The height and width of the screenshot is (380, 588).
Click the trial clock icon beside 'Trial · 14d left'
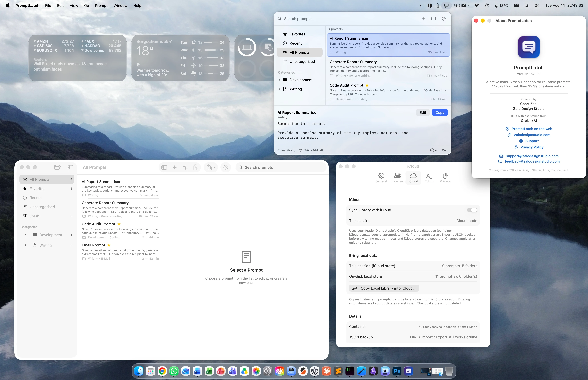coord(300,150)
